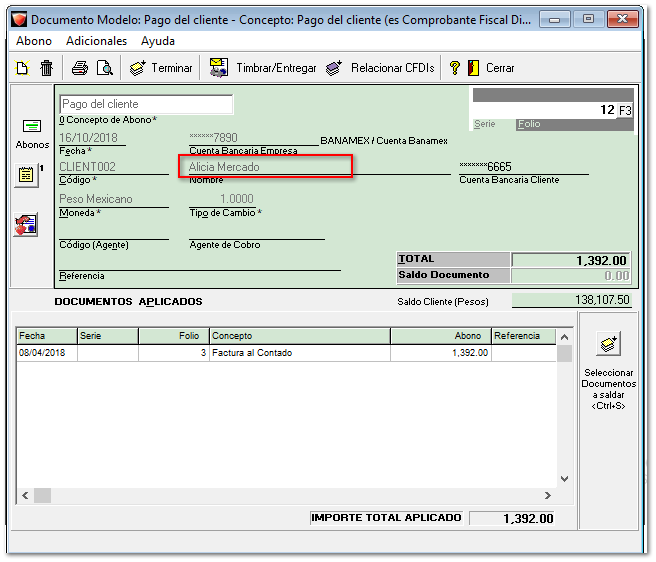Open the Adicionales menu

pos(96,41)
